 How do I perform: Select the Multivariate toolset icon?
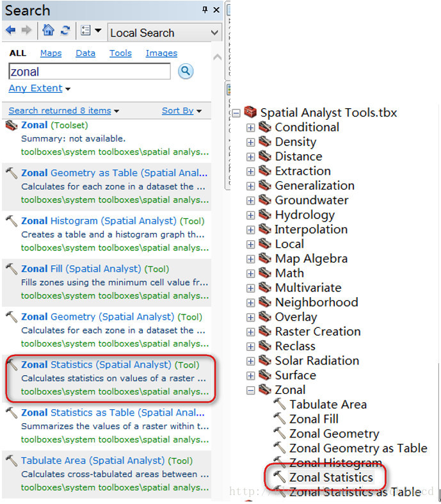[x=265, y=288]
